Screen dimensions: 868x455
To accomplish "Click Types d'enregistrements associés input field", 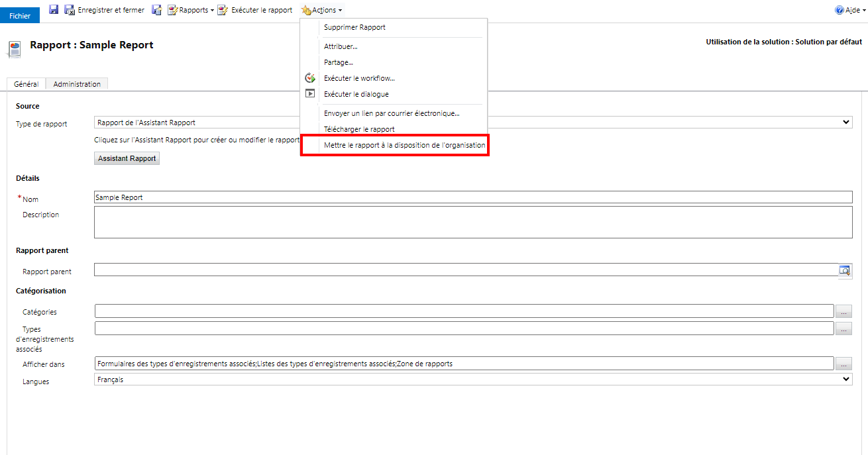I will pyautogui.click(x=464, y=329).
